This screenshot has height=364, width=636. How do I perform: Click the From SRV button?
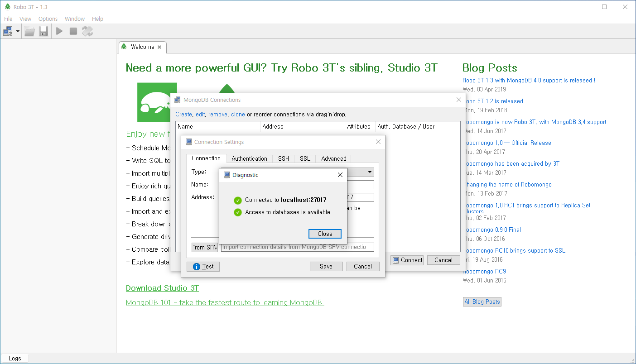pos(205,247)
